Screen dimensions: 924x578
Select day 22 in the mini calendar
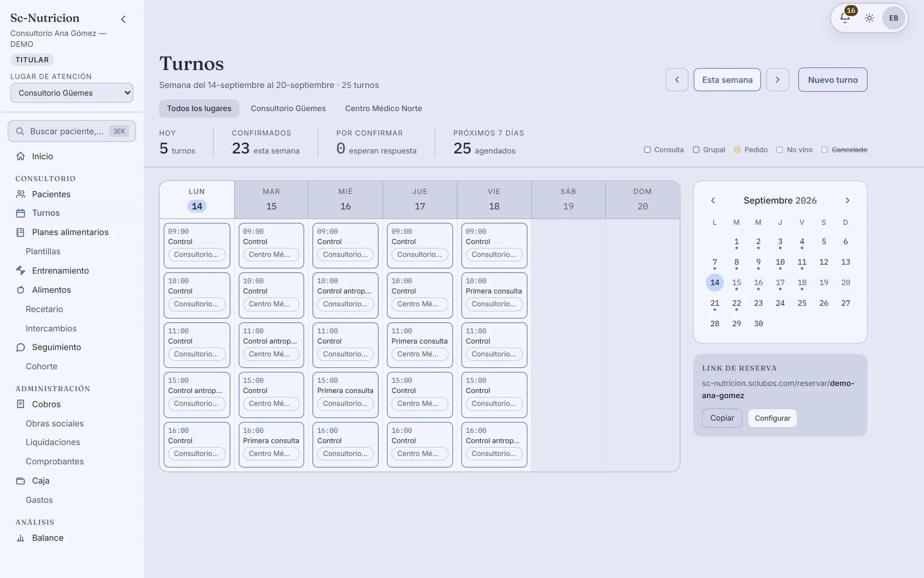tap(736, 303)
